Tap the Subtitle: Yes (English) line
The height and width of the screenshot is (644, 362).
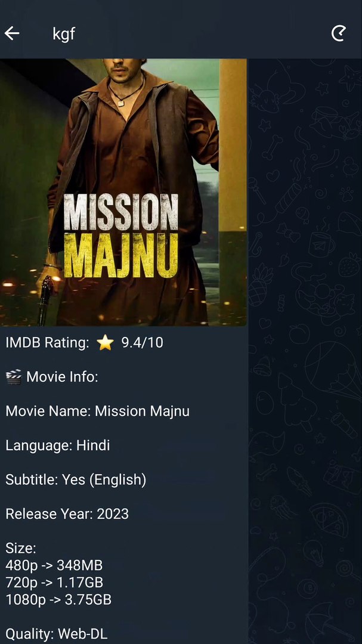click(x=76, y=479)
